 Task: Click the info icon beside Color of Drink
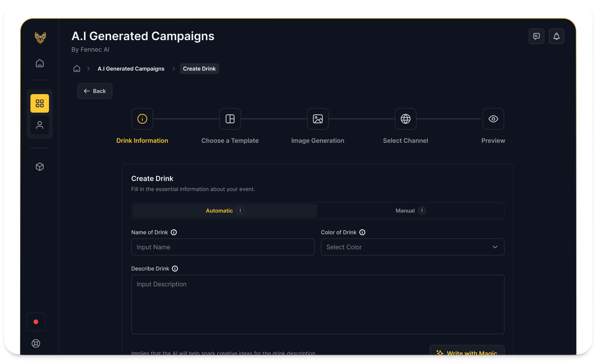click(x=362, y=232)
